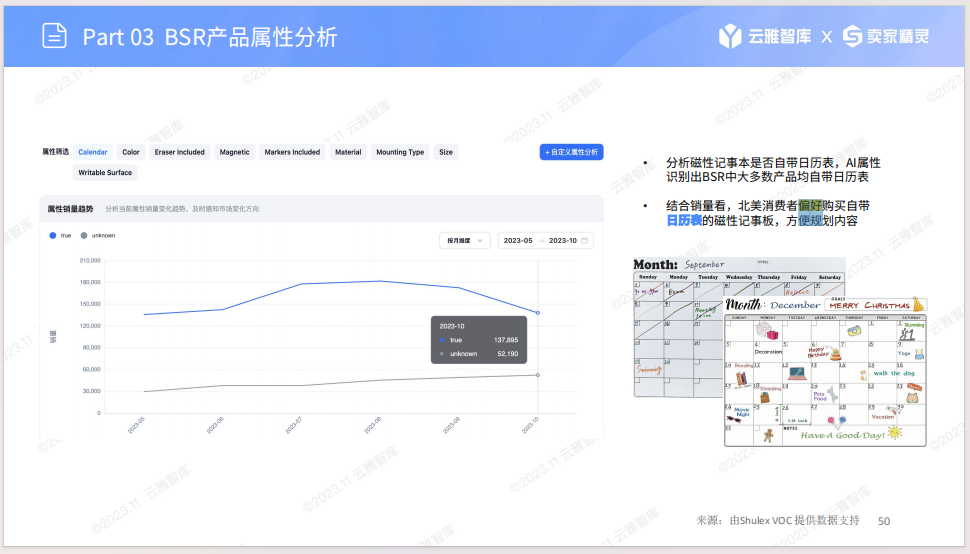The image size is (970, 554).
Task: Click the 自定义属性分析 blue button
Action: pyautogui.click(x=571, y=152)
